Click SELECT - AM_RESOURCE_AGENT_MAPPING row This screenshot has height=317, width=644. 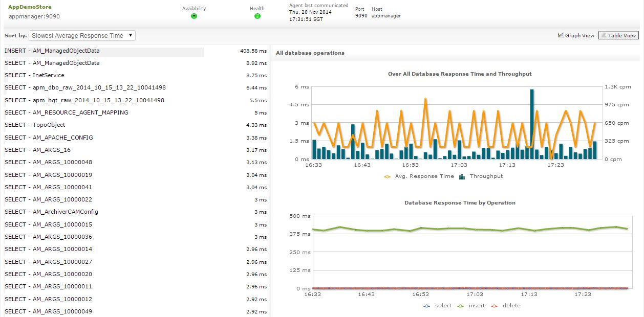coord(67,112)
